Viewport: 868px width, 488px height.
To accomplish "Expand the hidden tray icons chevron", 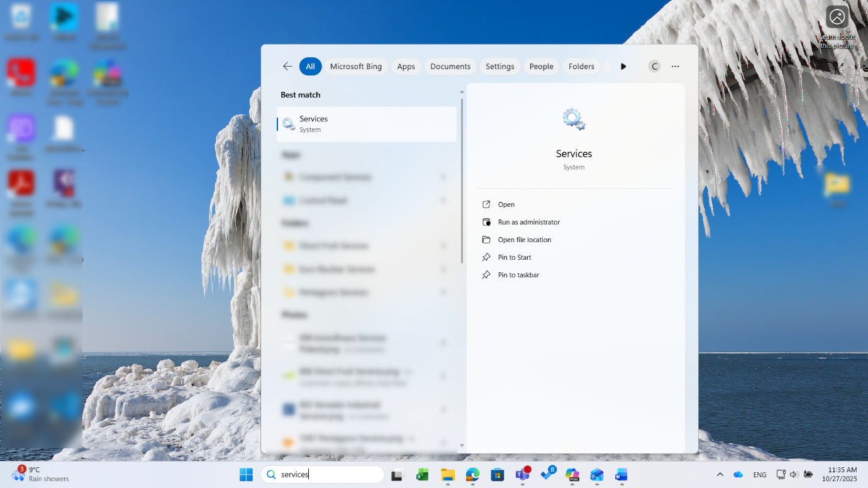I will (720, 475).
